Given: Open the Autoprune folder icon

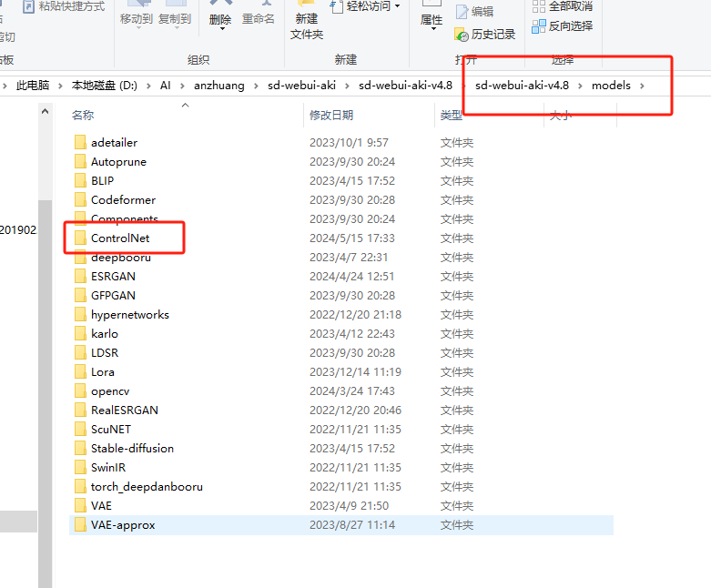Looking at the screenshot, I should coord(80,161).
